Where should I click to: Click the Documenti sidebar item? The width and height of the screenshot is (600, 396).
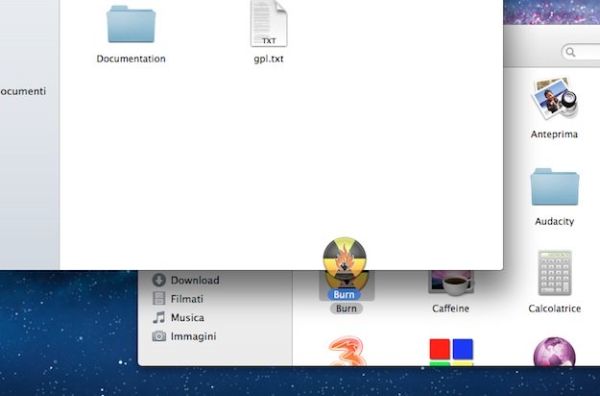pyautogui.click(x=23, y=91)
